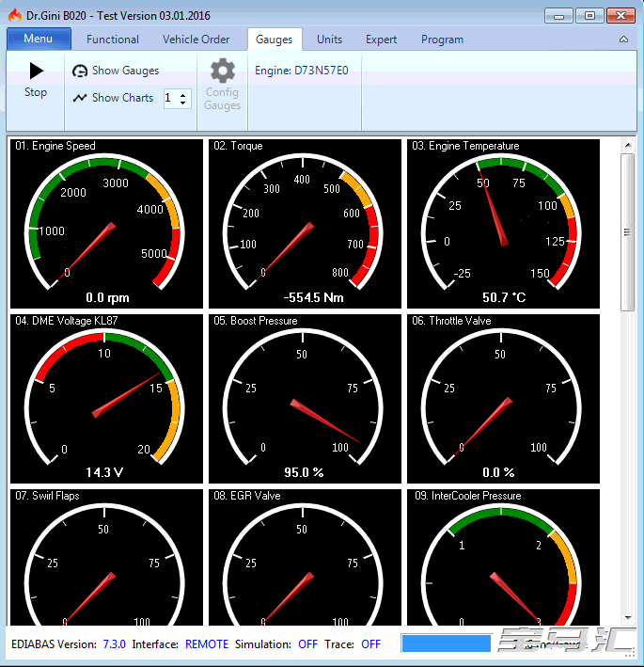Select the Engine Speed gauge
Image resolution: width=644 pixels, height=667 pixels.
click(106, 224)
